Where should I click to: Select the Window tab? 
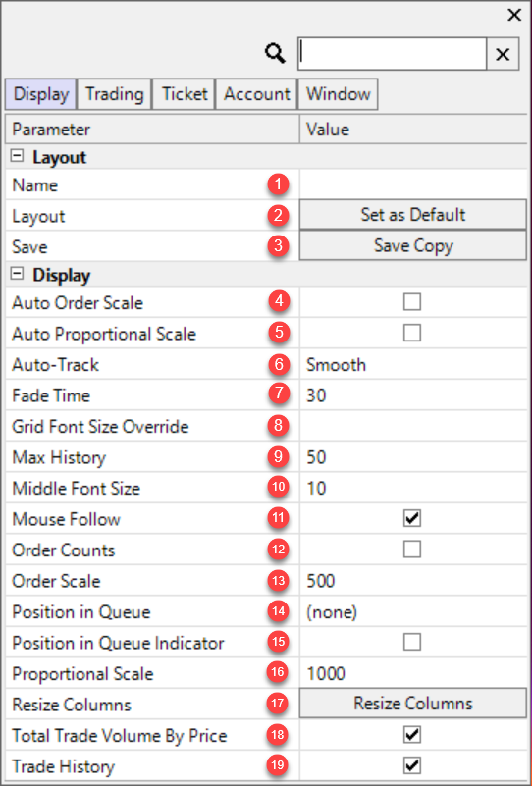(x=339, y=94)
